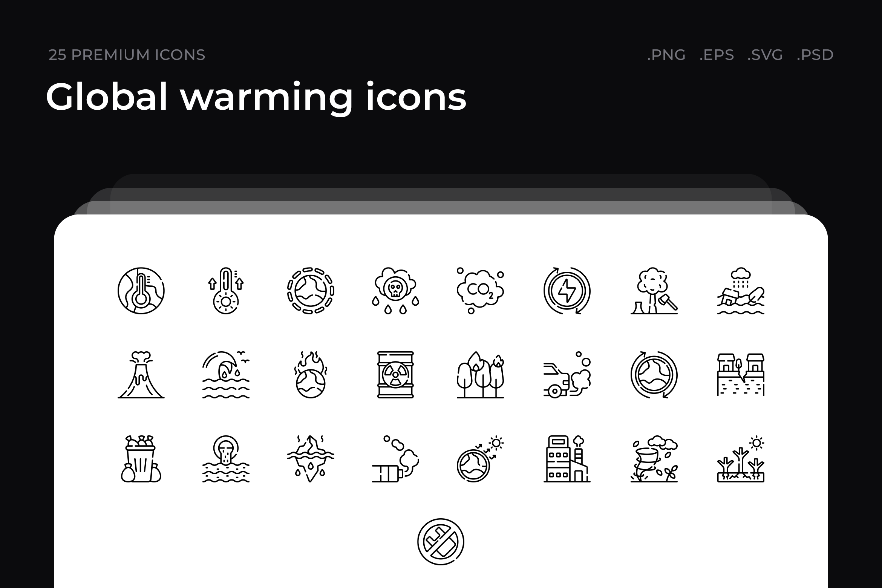882x588 pixels.
Task: Select the prohibited no-plastic circle icon
Action: click(441, 542)
